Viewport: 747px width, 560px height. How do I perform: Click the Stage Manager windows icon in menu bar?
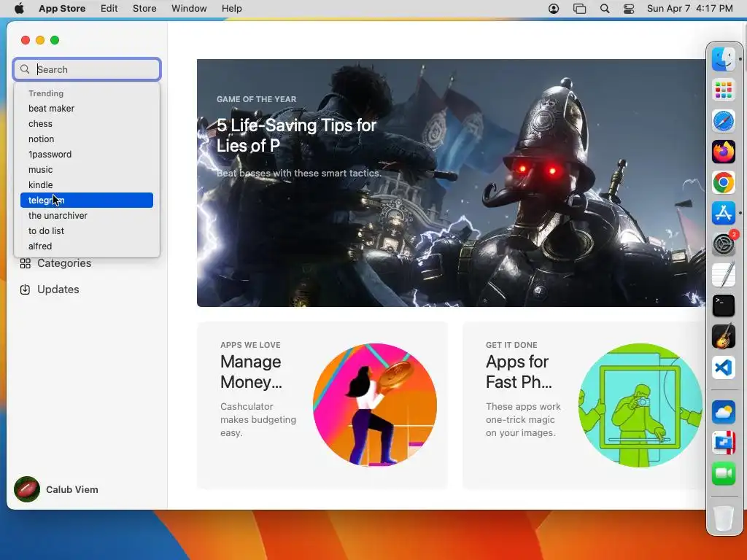[x=579, y=9]
